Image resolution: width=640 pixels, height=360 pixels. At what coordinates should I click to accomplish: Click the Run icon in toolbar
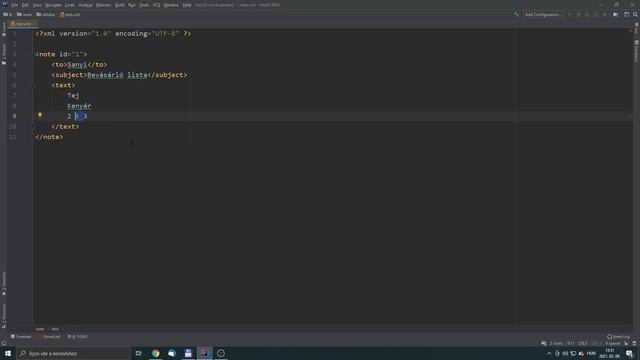coord(570,15)
